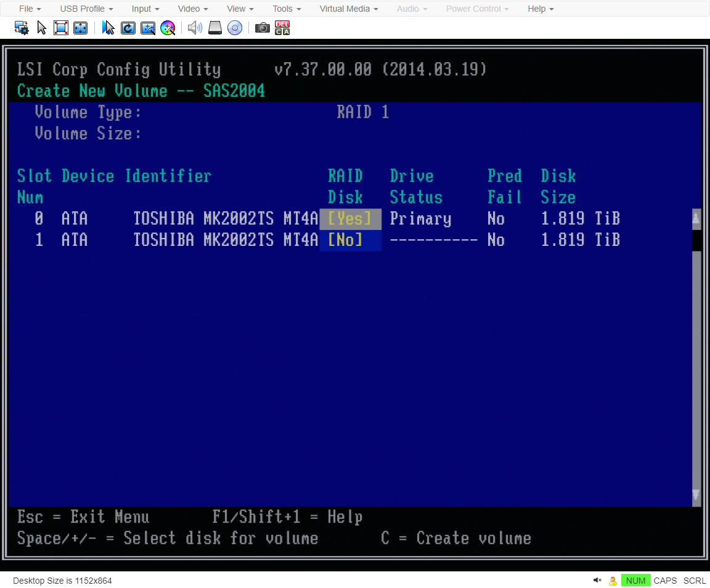710x588 pixels.
Task: Open the Help menu
Action: click(541, 9)
